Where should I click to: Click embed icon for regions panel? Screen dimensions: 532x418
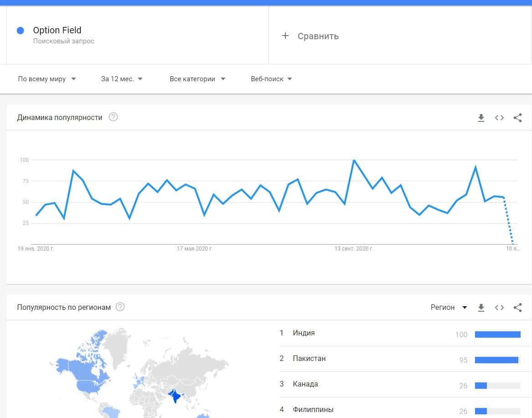coord(499,308)
